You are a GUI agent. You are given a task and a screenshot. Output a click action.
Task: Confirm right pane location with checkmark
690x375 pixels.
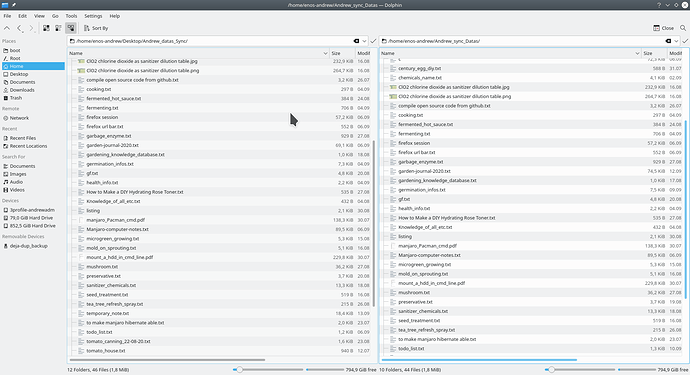coord(685,41)
